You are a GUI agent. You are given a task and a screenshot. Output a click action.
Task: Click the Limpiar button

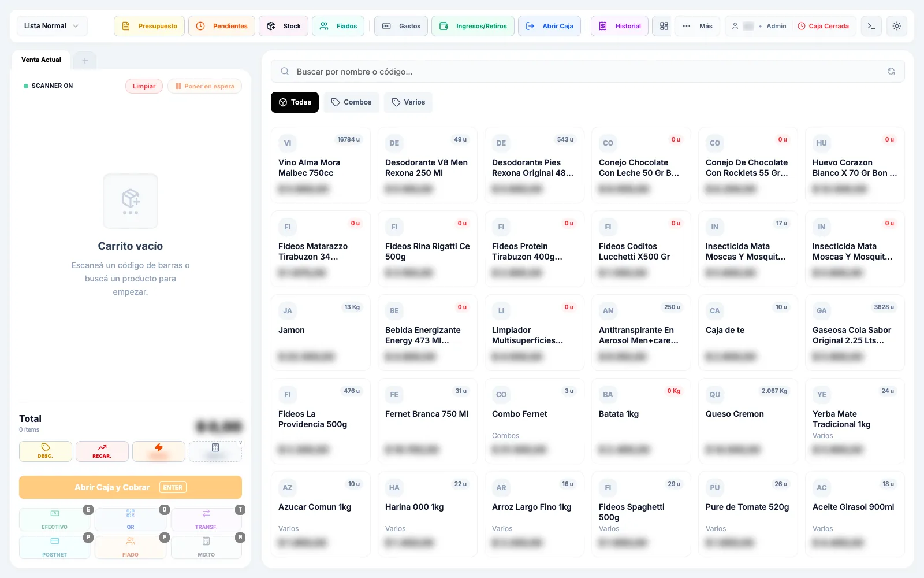[x=144, y=86]
